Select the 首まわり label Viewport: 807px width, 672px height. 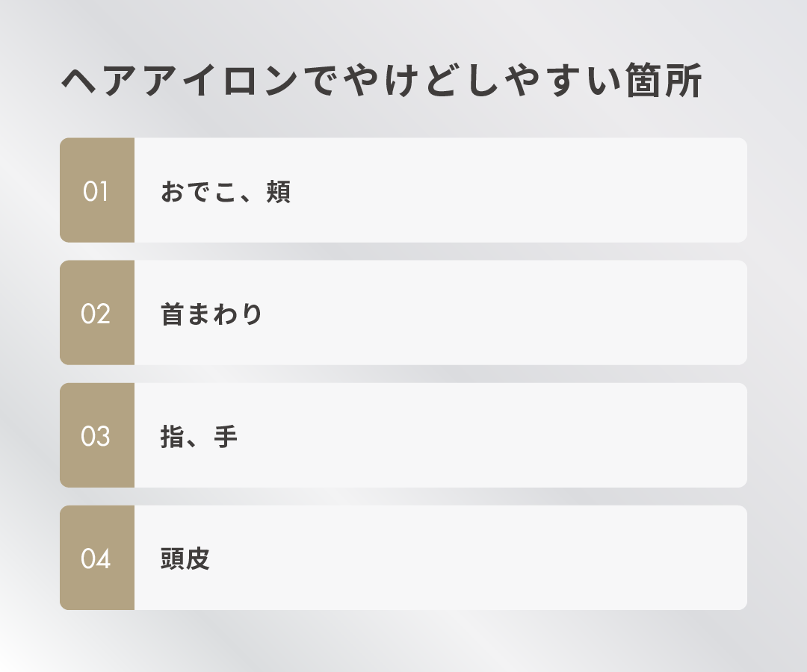(212, 314)
